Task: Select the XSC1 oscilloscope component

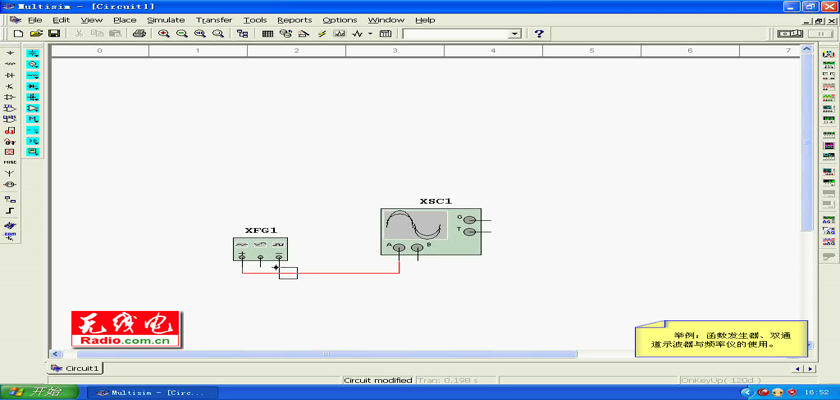Action: point(431,231)
